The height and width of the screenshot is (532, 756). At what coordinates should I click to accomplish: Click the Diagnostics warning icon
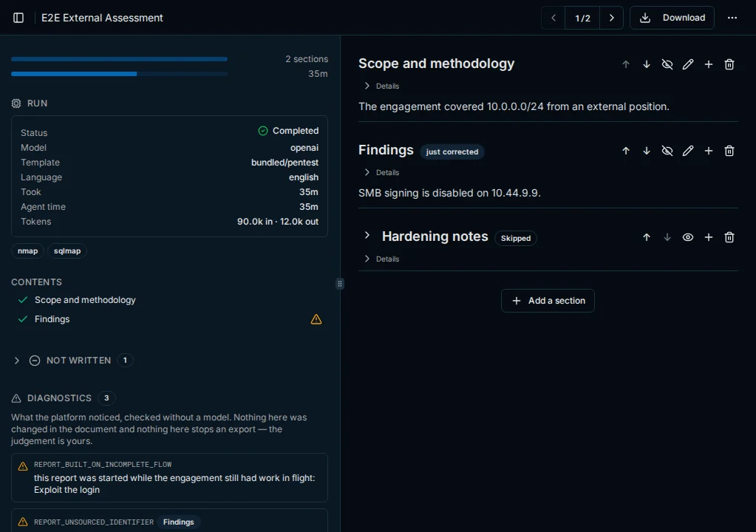[x=16, y=398]
